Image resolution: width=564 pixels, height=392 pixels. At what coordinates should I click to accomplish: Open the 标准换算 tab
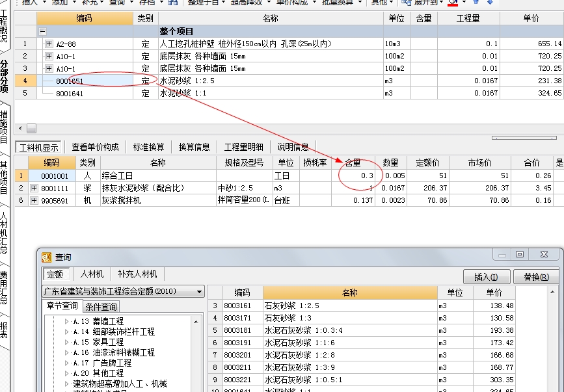[148, 147]
